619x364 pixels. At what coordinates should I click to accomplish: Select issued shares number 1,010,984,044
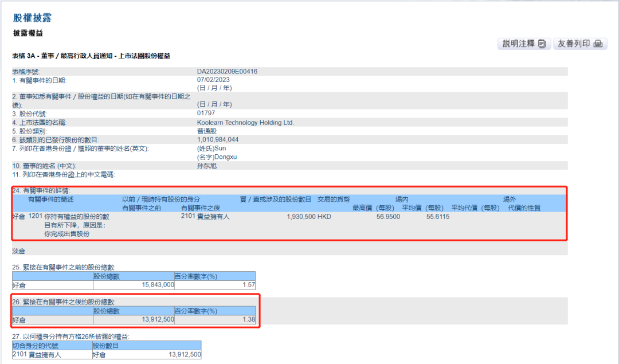[x=218, y=140]
